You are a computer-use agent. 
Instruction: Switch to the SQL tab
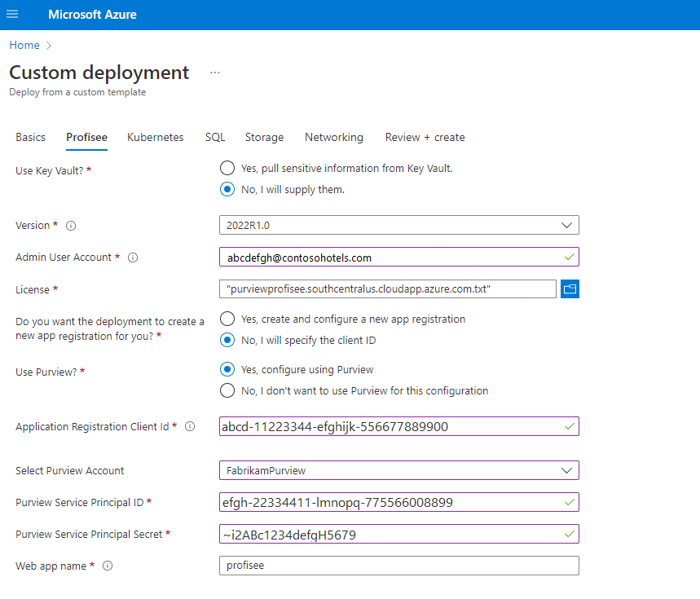pos(215,138)
